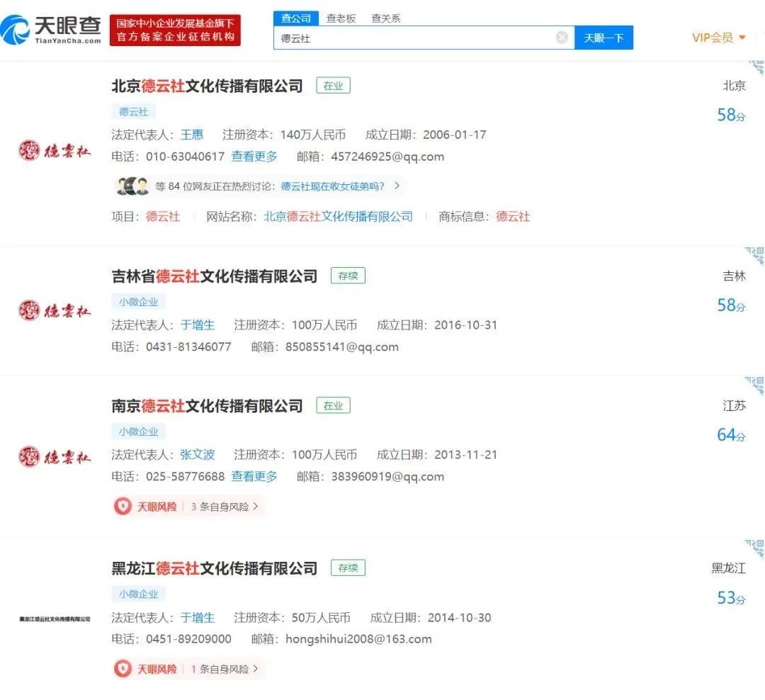Open 南京德云社 company logo thumbnail
The width and height of the screenshot is (765, 700).
[54, 456]
